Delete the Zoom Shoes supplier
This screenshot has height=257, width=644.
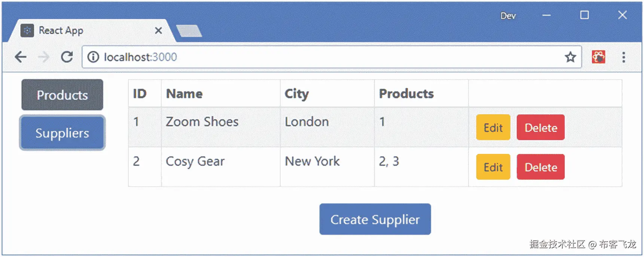point(540,127)
